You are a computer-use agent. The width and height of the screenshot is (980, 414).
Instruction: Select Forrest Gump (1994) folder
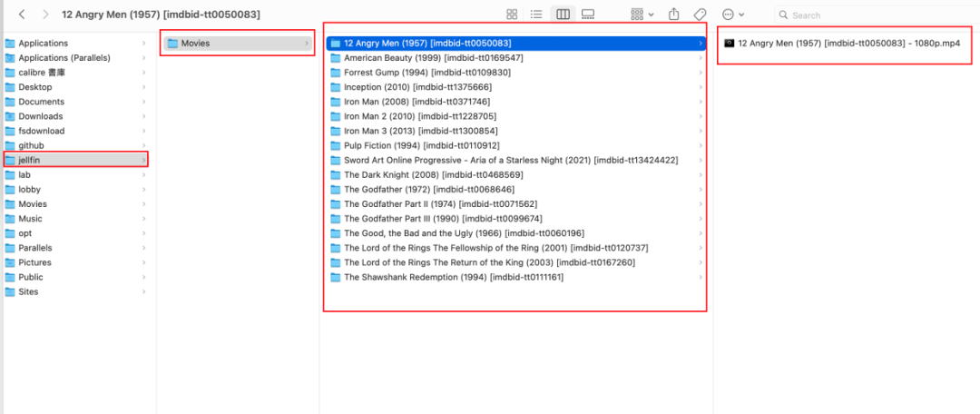coord(516,73)
